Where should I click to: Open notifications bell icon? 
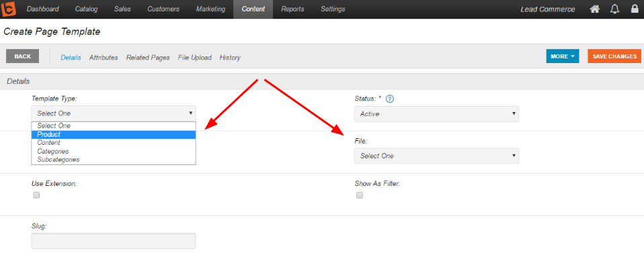pyautogui.click(x=615, y=9)
